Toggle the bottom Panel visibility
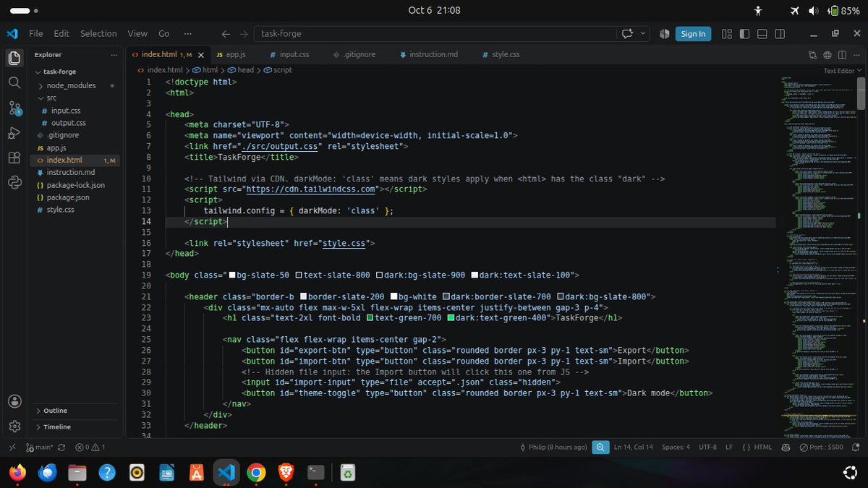Screen dimensions: 868x488 tap(762, 33)
